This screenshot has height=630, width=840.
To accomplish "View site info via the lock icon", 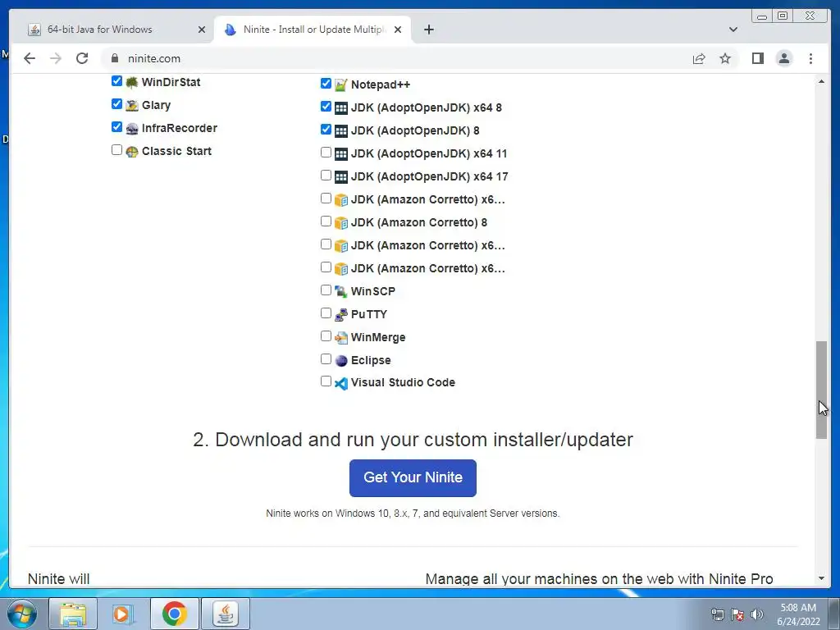I will coord(114,58).
